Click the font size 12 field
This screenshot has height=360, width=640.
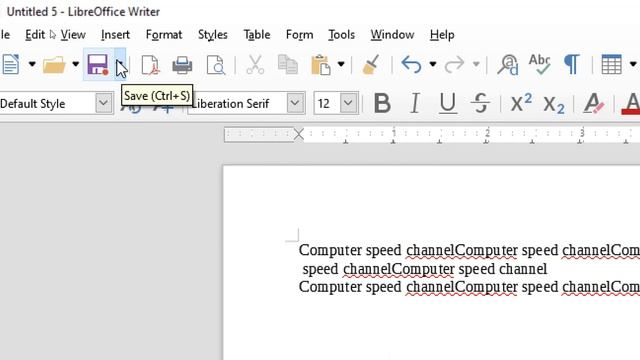click(x=327, y=103)
